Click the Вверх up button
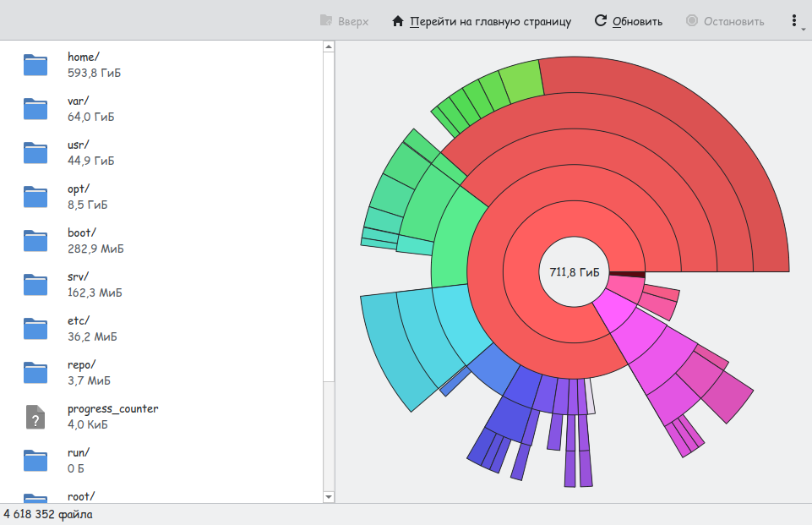Viewport: 812px width, 525px height. 344,21
